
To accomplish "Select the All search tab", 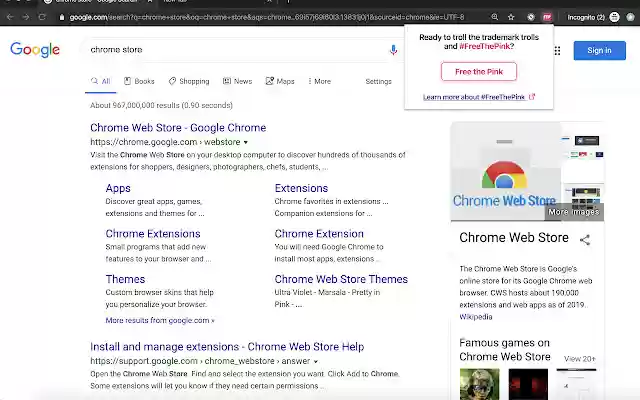I will pyautogui.click(x=100, y=81).
